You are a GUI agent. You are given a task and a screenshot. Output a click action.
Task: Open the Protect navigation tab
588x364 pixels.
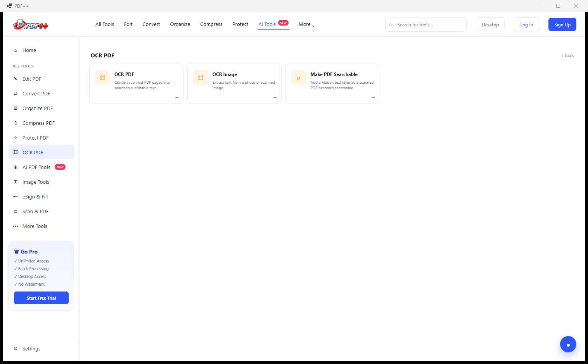coord(240,24)
